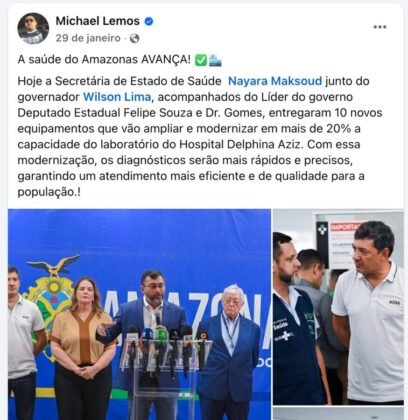Open the 29 de janeiro timestamp

(88, 38)
